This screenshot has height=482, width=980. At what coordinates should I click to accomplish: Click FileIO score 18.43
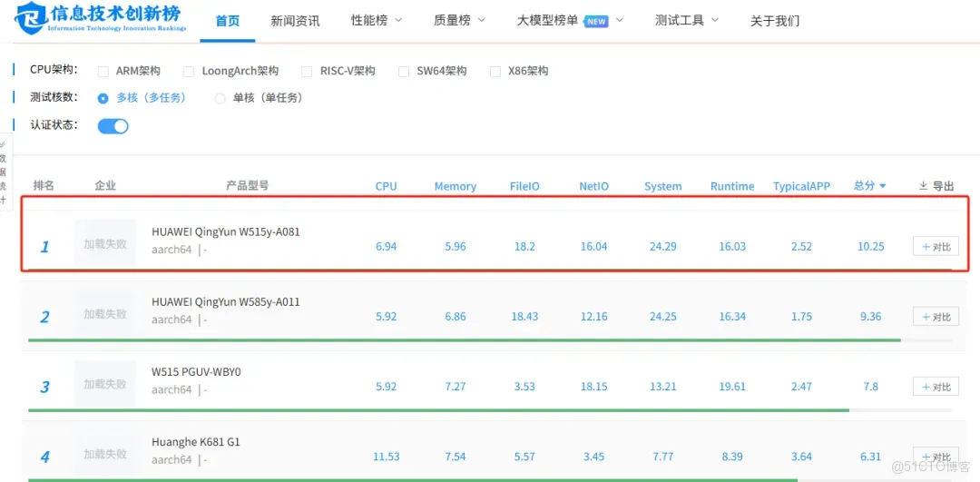tap(524, 316)
